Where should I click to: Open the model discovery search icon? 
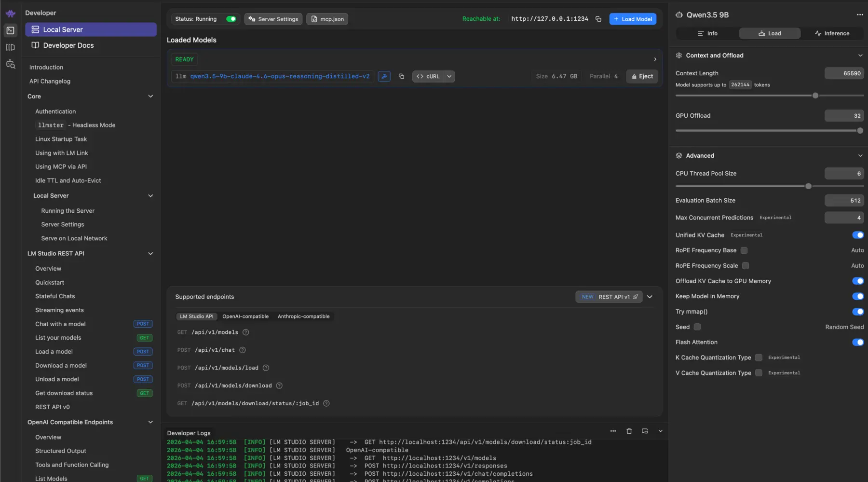pyautogui.click(x=11, y=64)
